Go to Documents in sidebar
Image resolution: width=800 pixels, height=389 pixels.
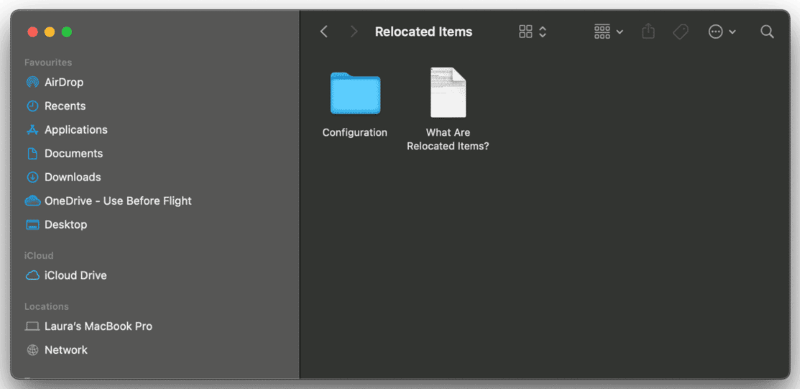coord(73,154)
